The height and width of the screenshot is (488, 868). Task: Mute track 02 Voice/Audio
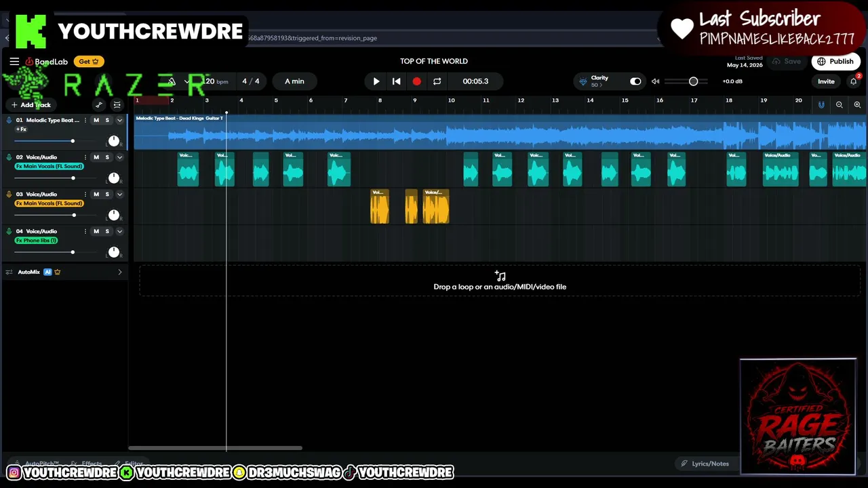click(96, 157)
